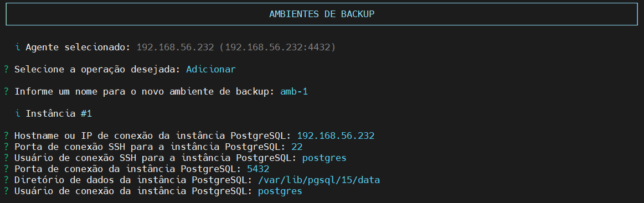Click the amb-1 environment name value
The height and width of the screenshot is (203, 644).
(x=294, y=92)
